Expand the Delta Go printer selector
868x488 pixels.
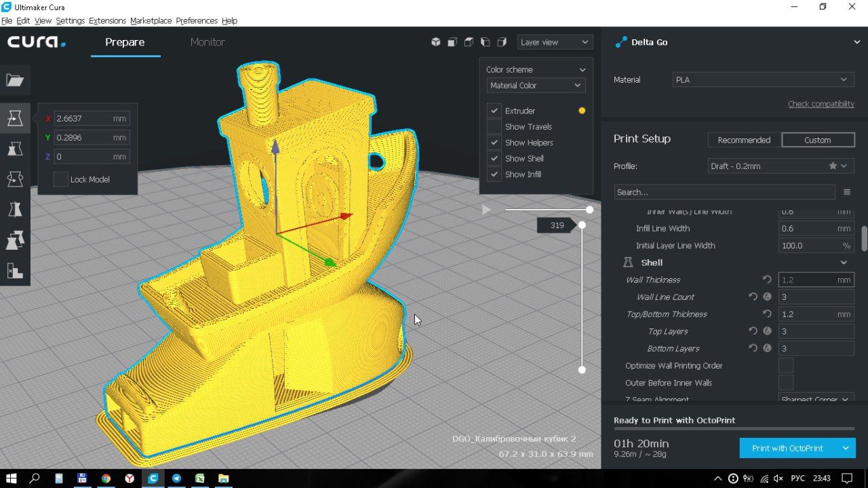[857, 42]
